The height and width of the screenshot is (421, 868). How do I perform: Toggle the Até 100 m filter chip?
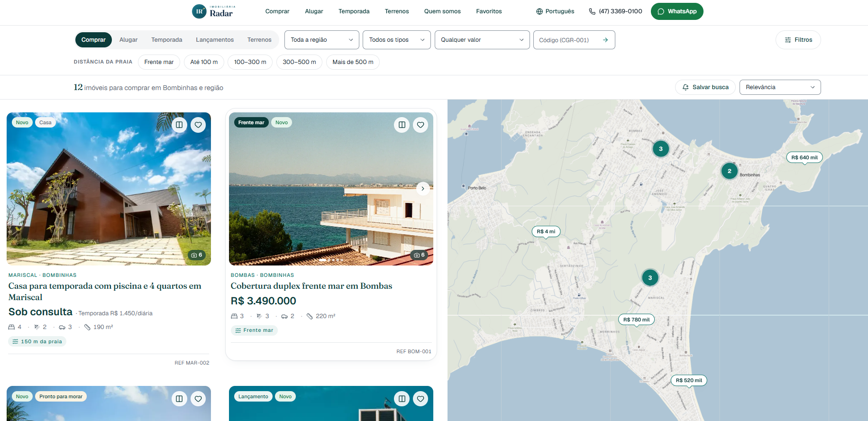click(204, 62)
